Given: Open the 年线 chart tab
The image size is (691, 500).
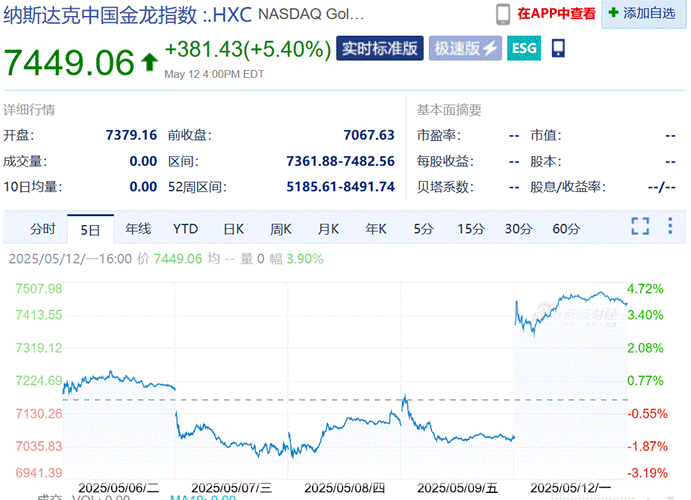Looking at the screenshot, I should coord(138,229).
